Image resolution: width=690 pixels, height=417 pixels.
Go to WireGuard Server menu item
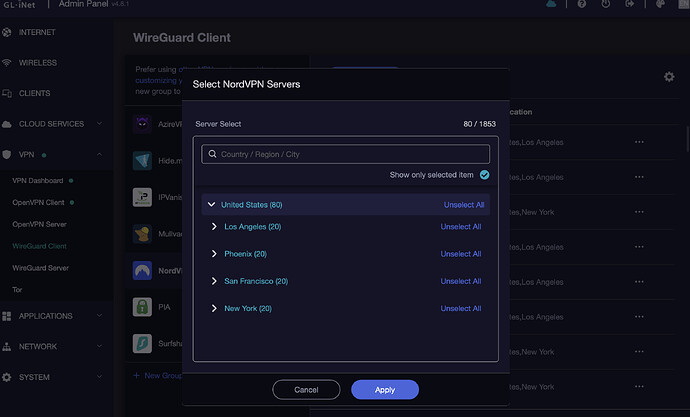tap(40, 268)
